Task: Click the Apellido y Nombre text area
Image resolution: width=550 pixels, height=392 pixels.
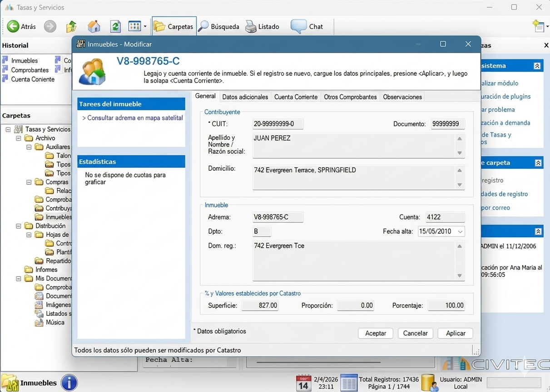Action: click(358, 145)
